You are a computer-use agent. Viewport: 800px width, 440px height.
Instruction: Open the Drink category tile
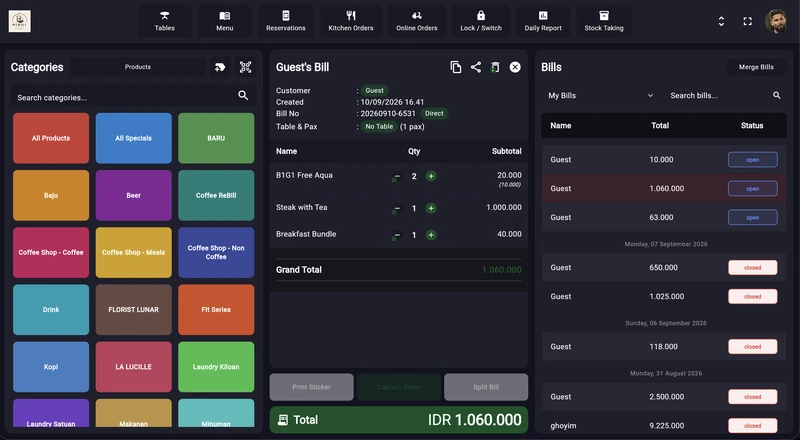(x=51, y=309)
